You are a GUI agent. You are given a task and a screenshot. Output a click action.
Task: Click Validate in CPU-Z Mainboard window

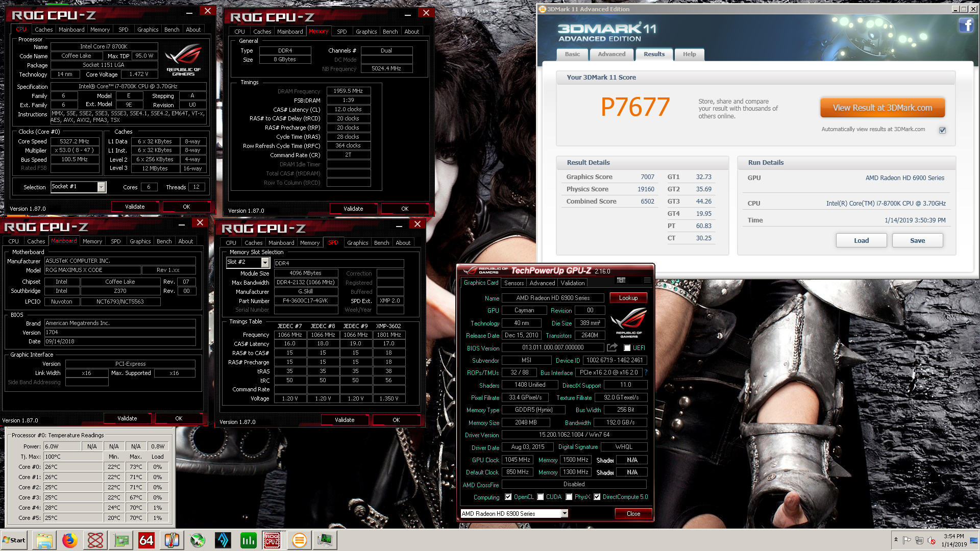point(127,418)
